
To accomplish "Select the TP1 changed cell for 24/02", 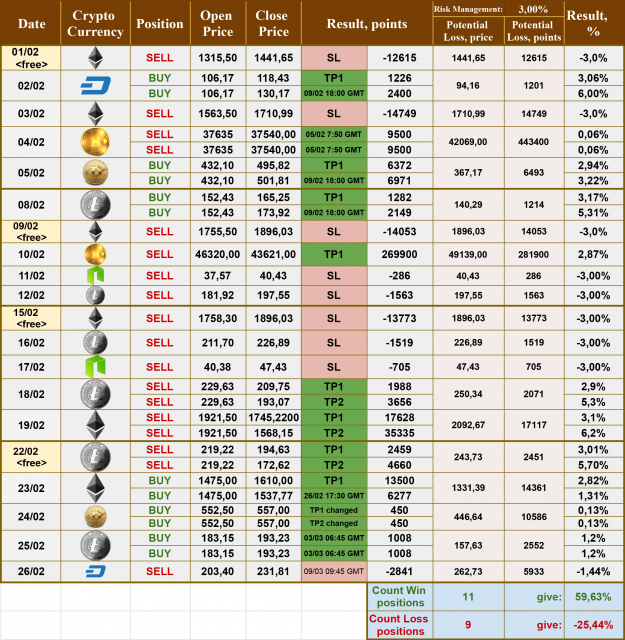I will coord(333,507).
